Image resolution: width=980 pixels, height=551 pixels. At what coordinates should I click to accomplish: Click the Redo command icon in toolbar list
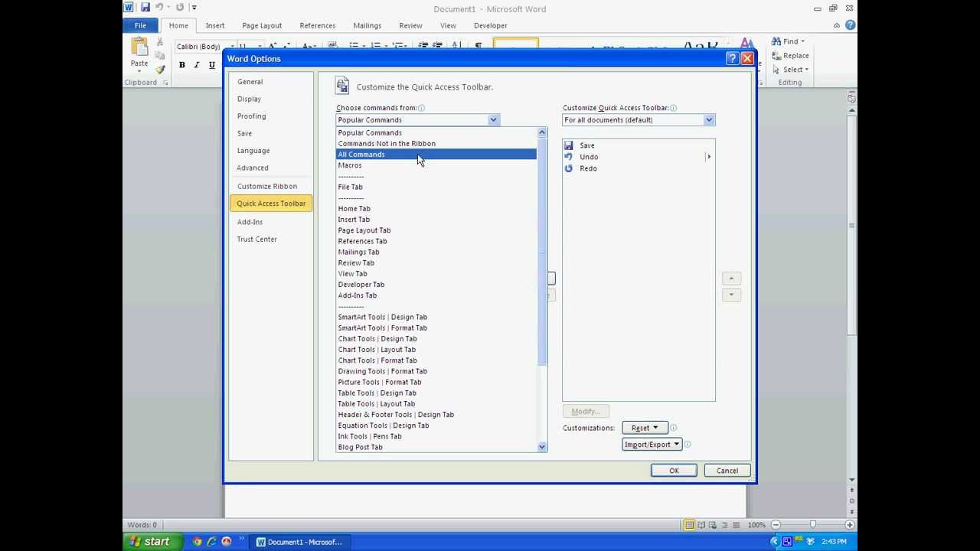coord(569,168)
